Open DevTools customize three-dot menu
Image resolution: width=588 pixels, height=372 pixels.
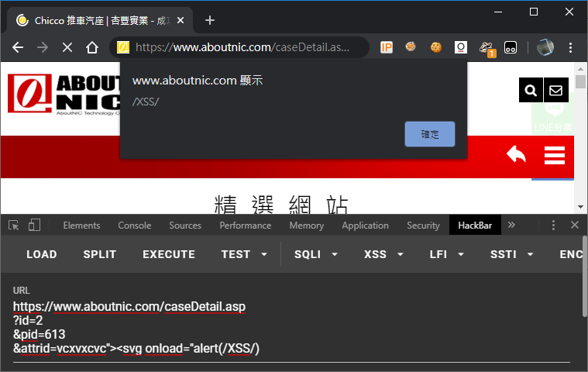553,225
